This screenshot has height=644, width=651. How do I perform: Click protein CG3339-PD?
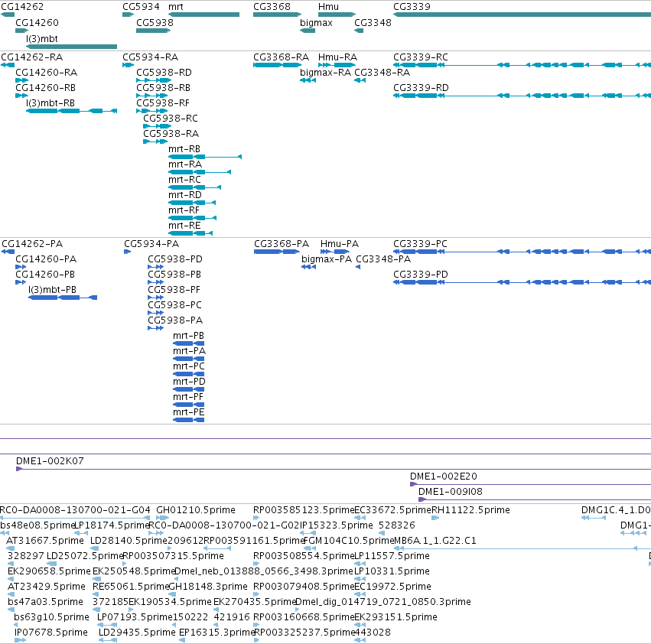click(522, 282)
